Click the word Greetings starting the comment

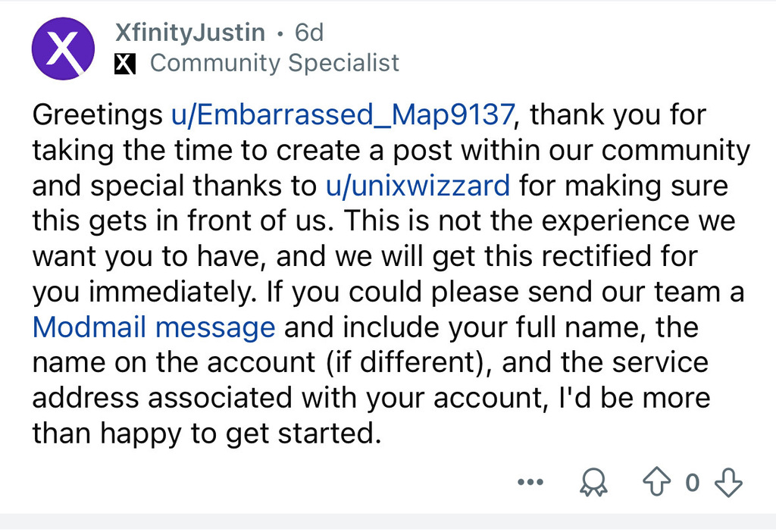97,115
